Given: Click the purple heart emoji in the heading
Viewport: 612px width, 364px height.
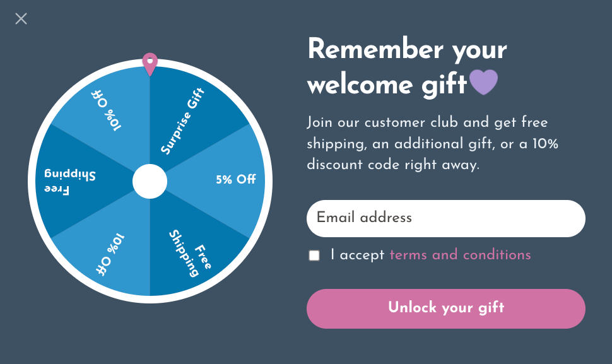Looking at the screenshot, I should click(x=484, y=83).
